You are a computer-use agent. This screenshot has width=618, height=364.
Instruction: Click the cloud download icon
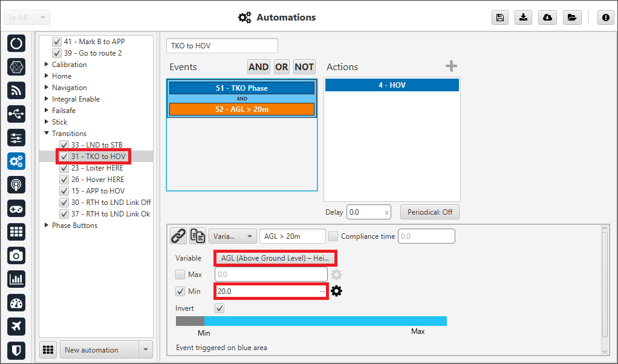[547, 18]
